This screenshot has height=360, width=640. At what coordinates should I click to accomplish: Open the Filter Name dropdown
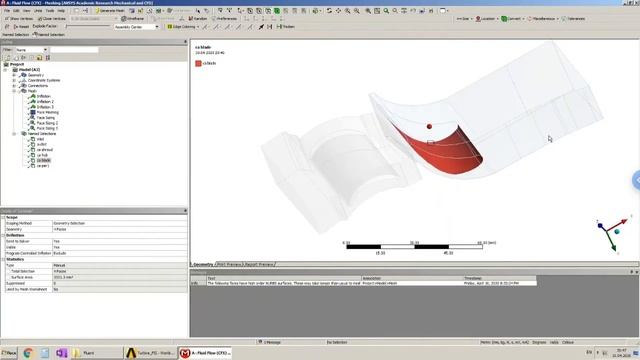(x=32, y=50)
